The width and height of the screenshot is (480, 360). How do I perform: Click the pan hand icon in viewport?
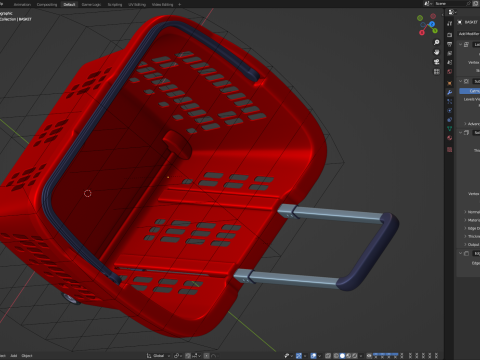pos(436,52)
